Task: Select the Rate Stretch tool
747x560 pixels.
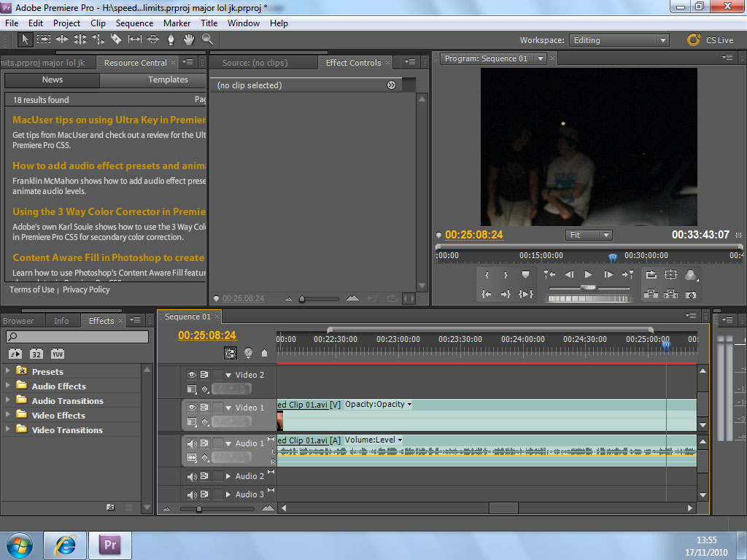Action: click(x=98, y=39)
